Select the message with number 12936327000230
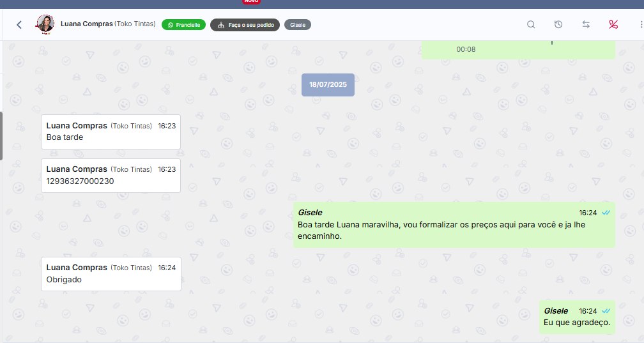The height and width of the screenshot is (343, 644). pos(111,176)
